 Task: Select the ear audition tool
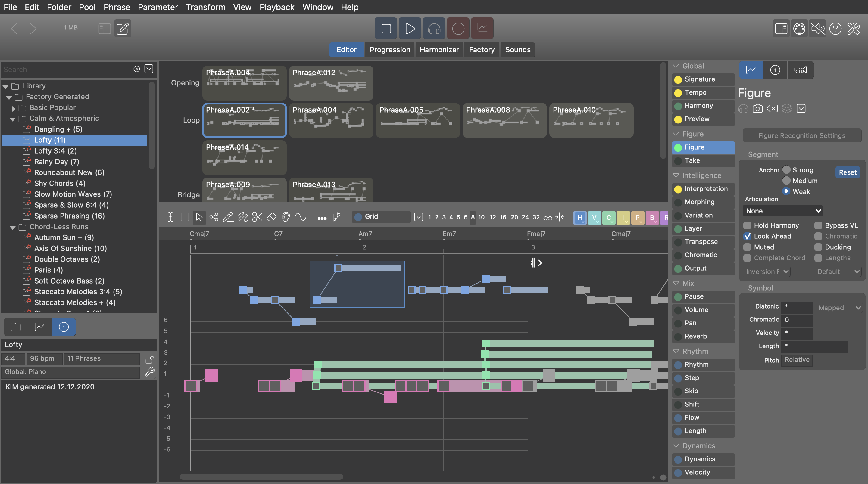286,217
